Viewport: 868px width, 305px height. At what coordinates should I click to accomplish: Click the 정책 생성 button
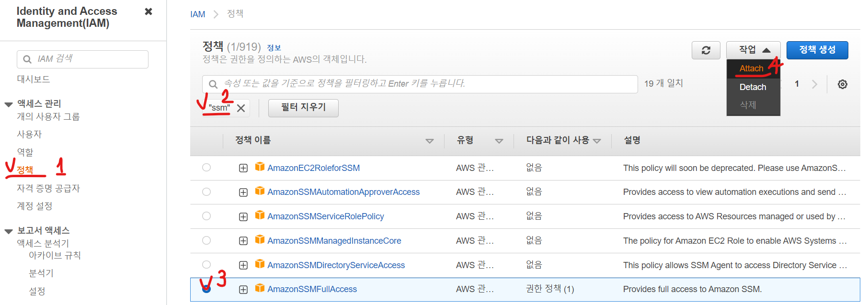[x=817, y=50]
